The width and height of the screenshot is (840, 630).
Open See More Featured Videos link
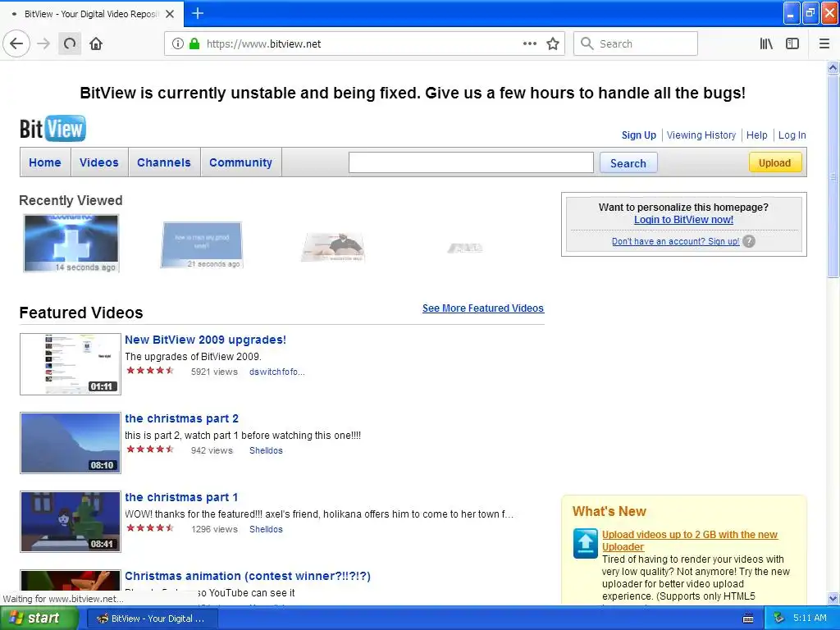[482, 308]
